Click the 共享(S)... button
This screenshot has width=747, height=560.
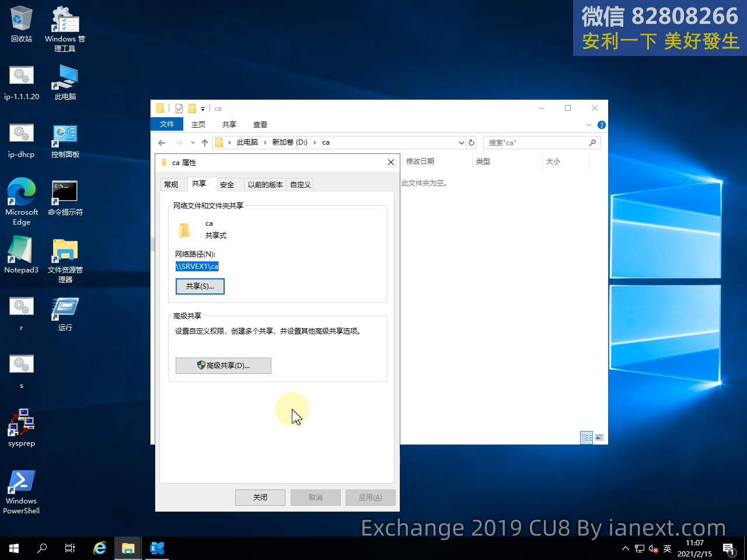pyautogui.click(x=200, y=286)
